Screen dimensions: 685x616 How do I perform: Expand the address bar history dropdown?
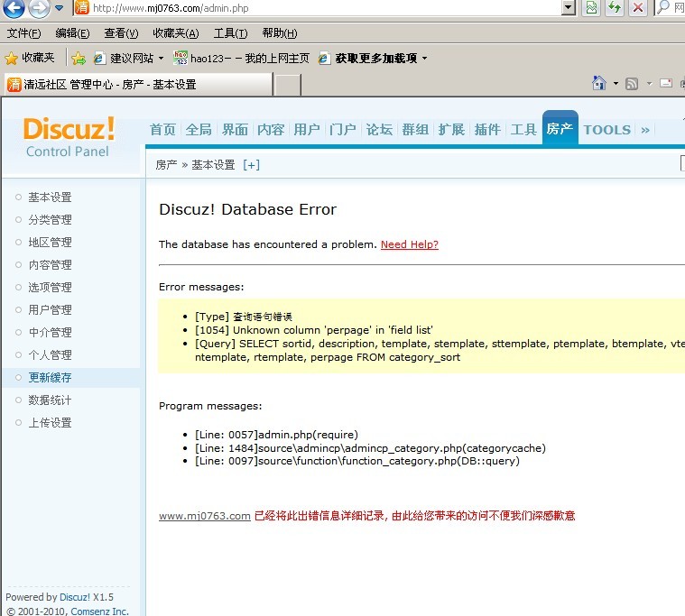(x=568, y=8)
